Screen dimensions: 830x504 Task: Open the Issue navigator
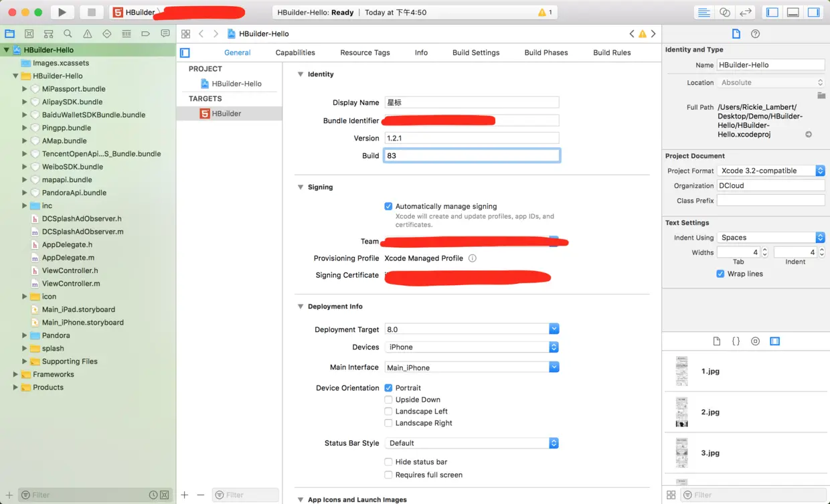point(87,33)
